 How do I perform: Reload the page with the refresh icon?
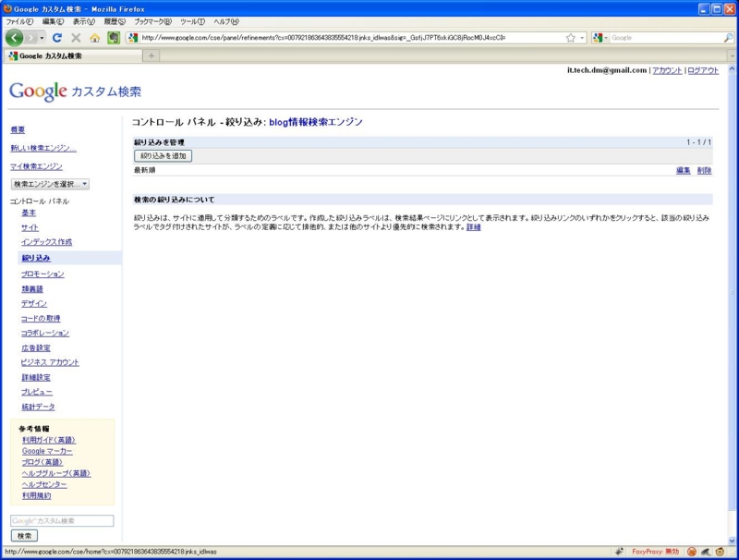coord(57,38)
